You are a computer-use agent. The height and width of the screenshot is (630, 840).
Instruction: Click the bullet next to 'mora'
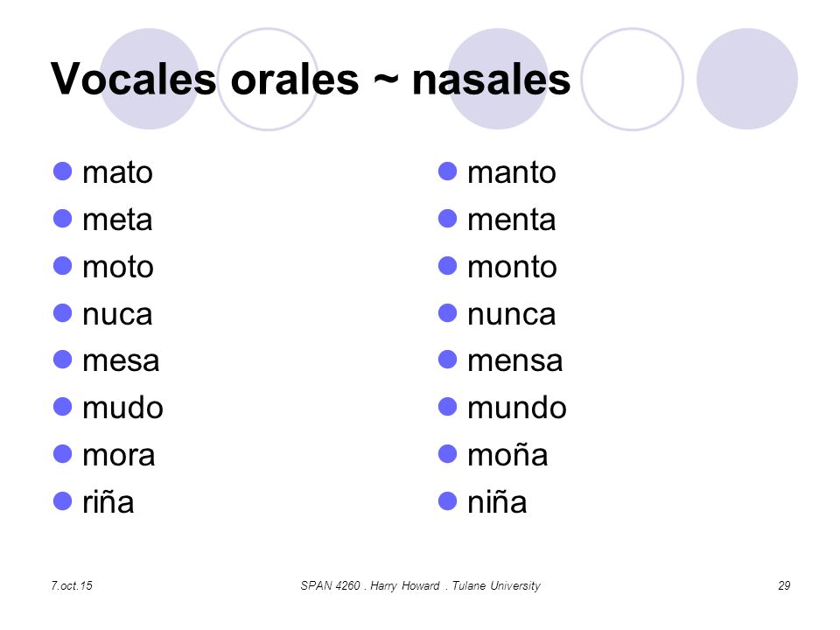coord(63,454)
